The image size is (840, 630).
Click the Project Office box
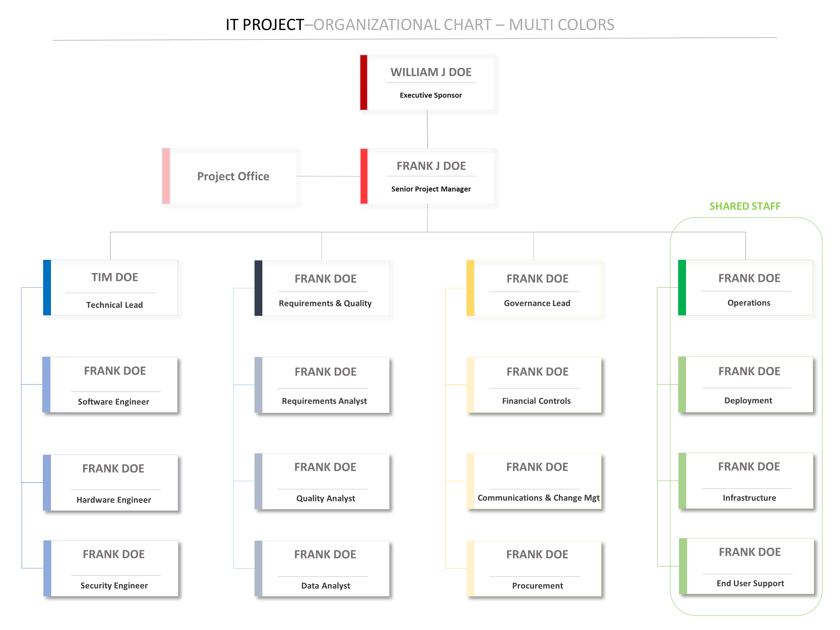233,176
